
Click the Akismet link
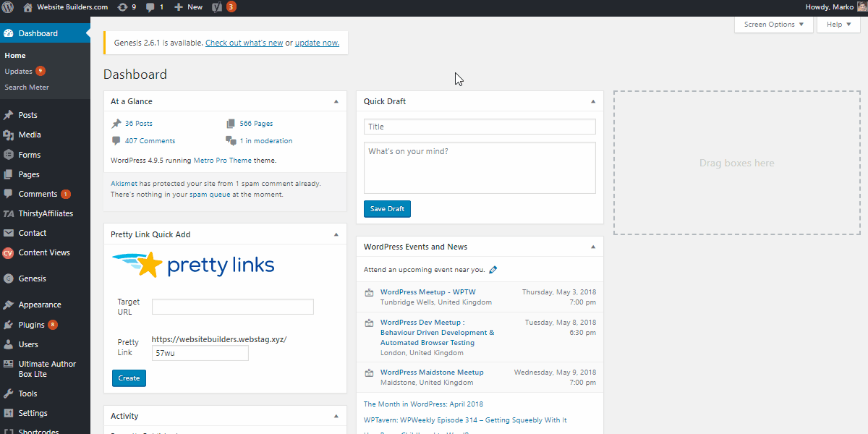tap(124, 184)
